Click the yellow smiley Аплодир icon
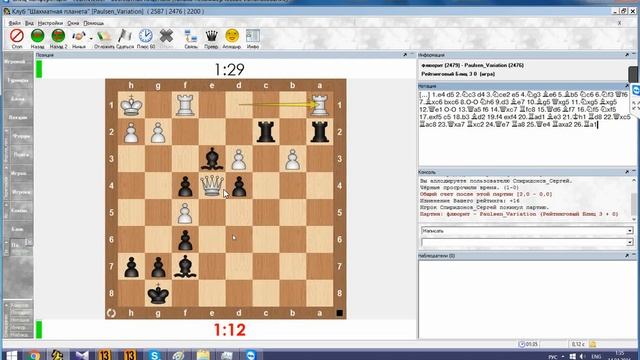The height and width of the screenshot is (360, 640). point(232,36)
